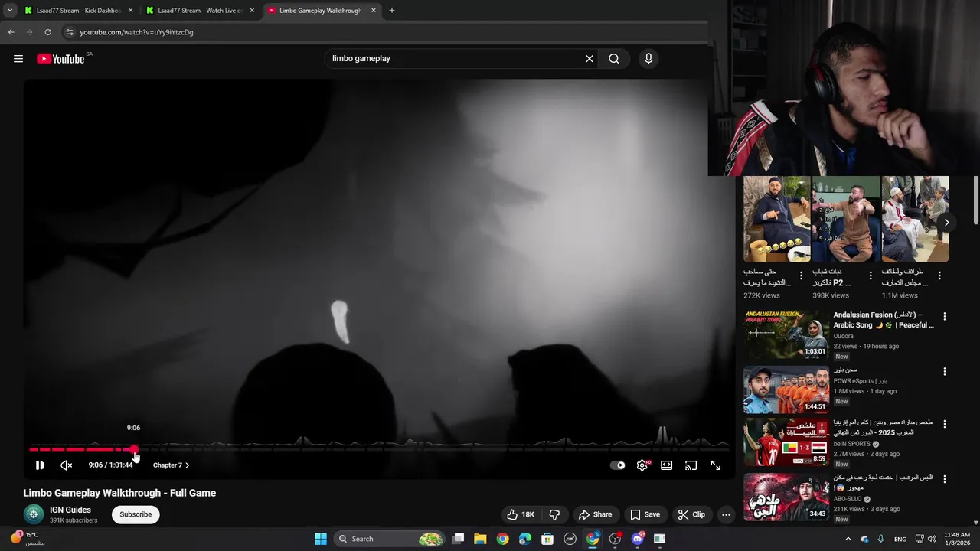The height and width of the screenshot is (551, 980).
Task: Open the IGN Guides channel name link
Action: coord(70,510)
